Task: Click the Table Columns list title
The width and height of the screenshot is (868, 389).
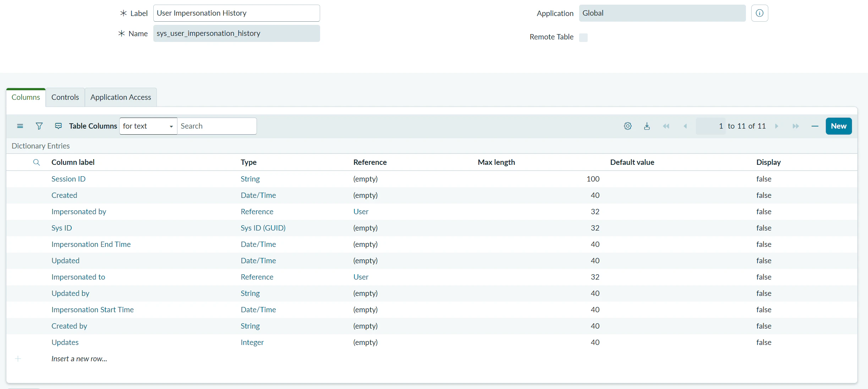Action: pos(93,126)
